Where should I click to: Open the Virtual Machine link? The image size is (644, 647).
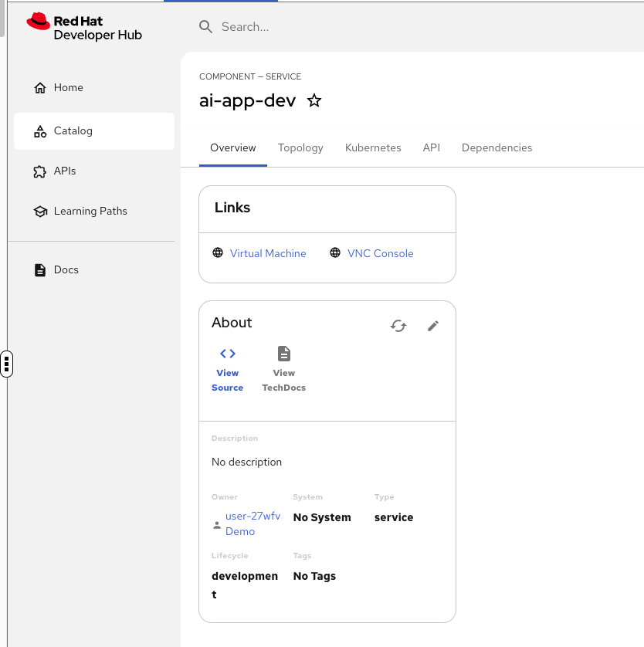point(268,253)
